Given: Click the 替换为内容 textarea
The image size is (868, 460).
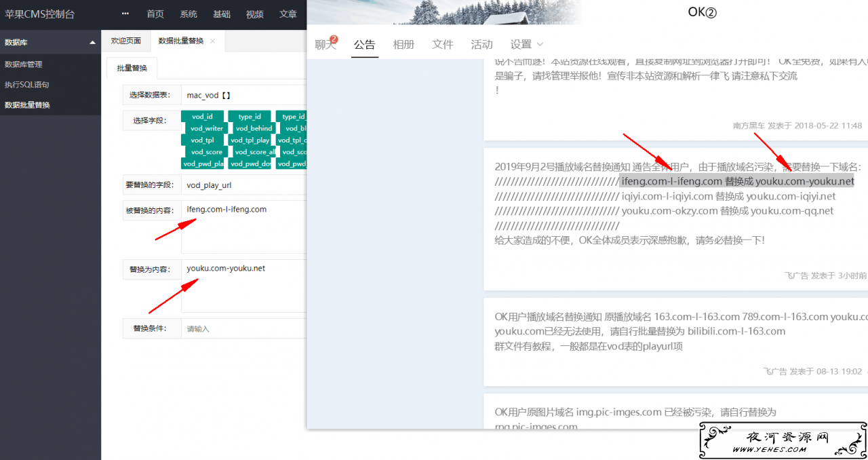Looking at the screenshot, I should click(244, 286).
